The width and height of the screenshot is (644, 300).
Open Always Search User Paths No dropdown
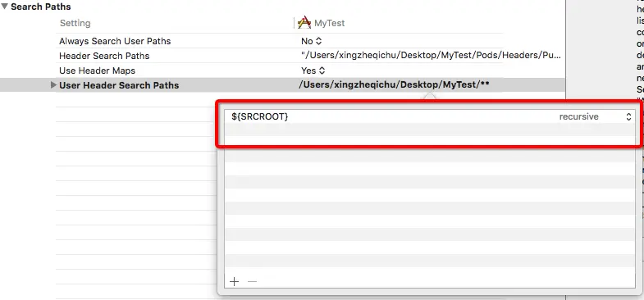[x=312, y=41]
